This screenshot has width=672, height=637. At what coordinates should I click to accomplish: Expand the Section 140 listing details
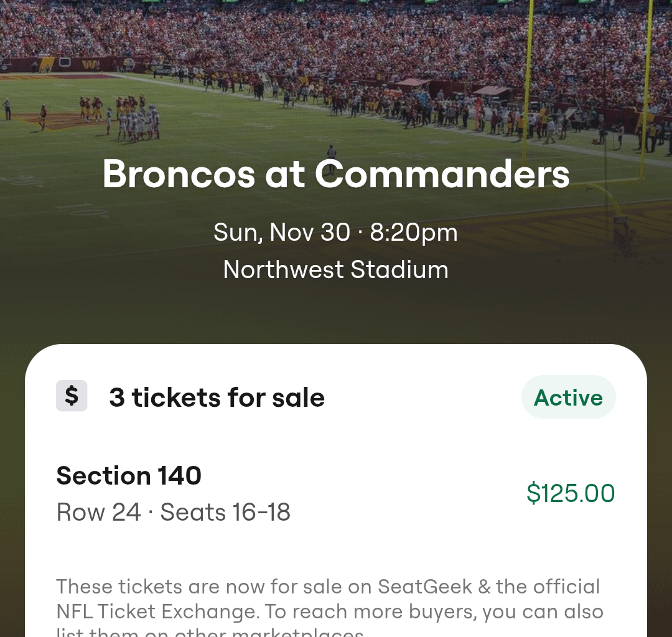[x=129, y=475]
